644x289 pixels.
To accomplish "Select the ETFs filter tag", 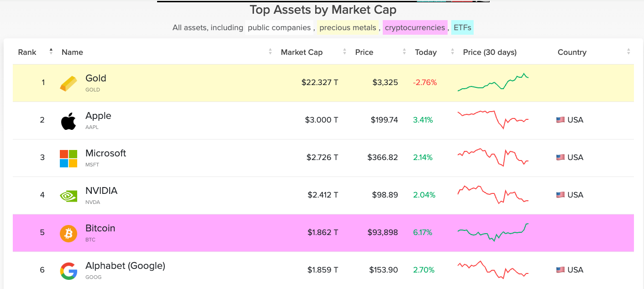I will pyautogui.click(x=462, y=27).
